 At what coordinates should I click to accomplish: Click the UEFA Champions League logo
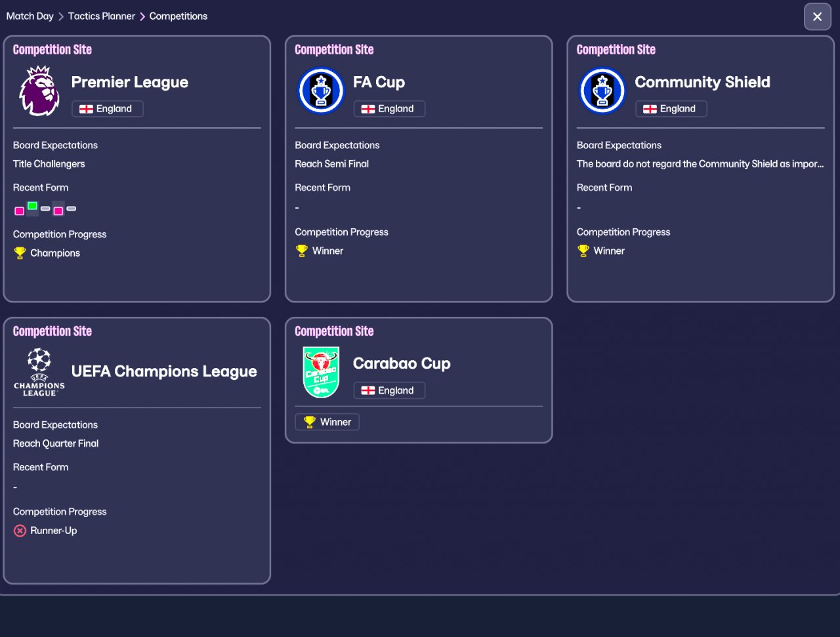(x=39, y=371)
